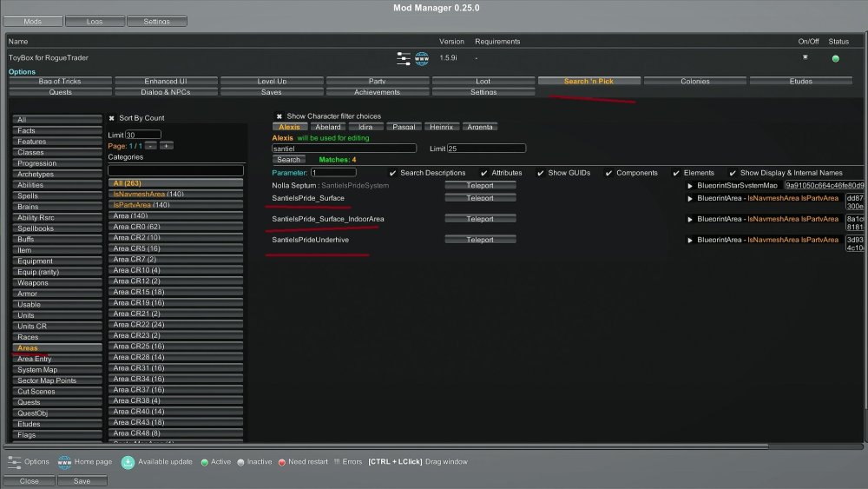This screenshot has height=489, width=868.
Task: Uncheck Sort By Count option
Action: click(112, 118)
